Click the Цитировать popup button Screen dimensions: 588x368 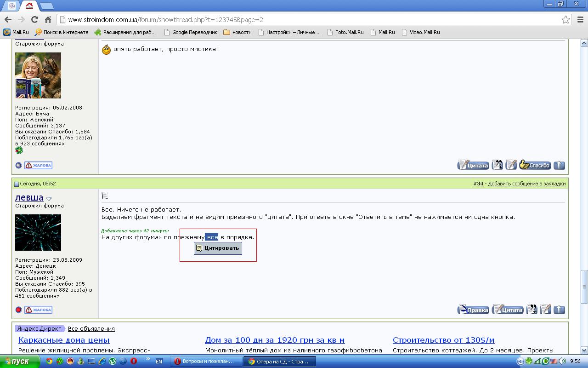(x=218, y=248)
